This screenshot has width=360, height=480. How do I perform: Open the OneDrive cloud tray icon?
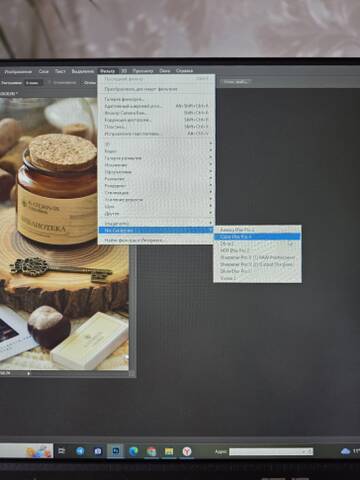click(345, 451)
